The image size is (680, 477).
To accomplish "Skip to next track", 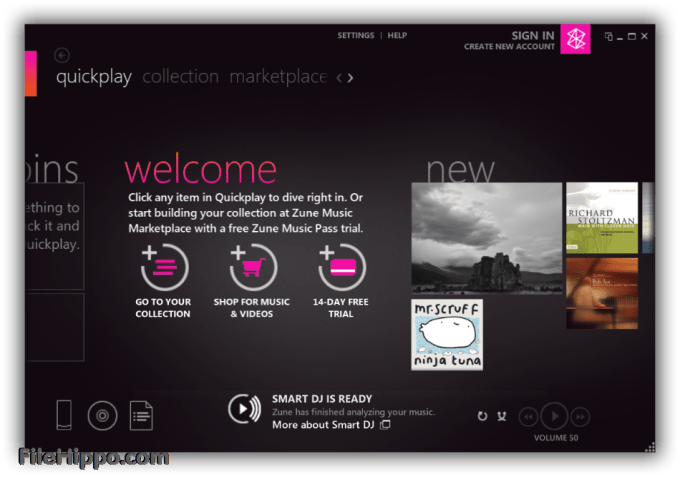I will [580, 417].
